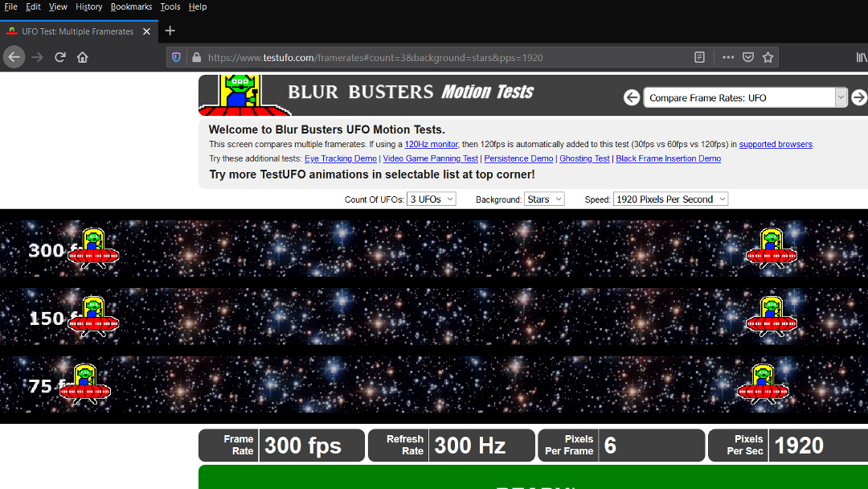Open the View menu
This screenshot has width=868, height=489.
(x=58, y=6)
